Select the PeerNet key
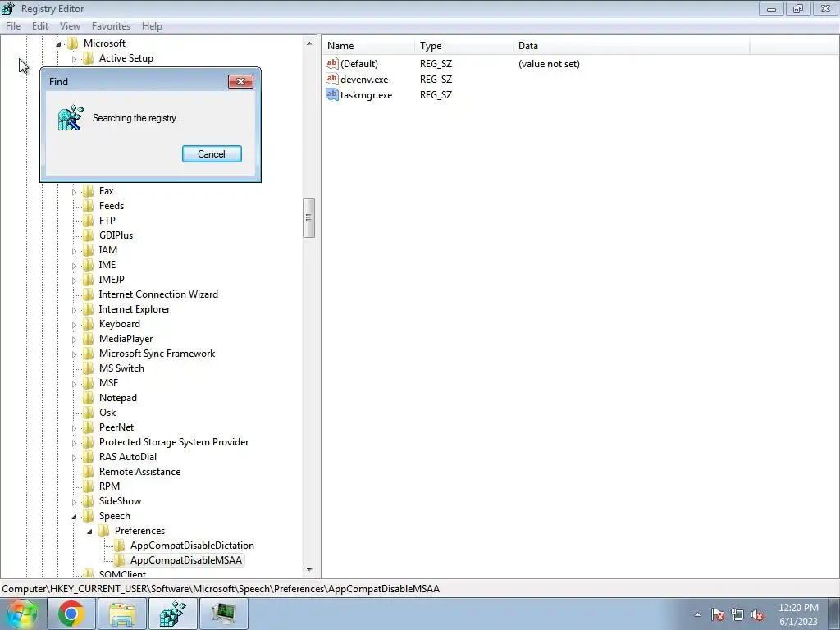Screen dimensions: 840x630 point(116,427)
